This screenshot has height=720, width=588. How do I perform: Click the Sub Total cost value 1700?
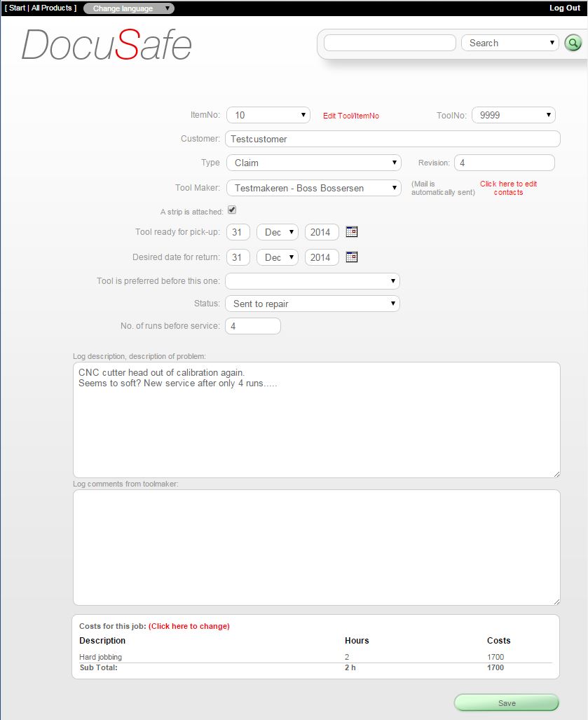click(495, 667)
